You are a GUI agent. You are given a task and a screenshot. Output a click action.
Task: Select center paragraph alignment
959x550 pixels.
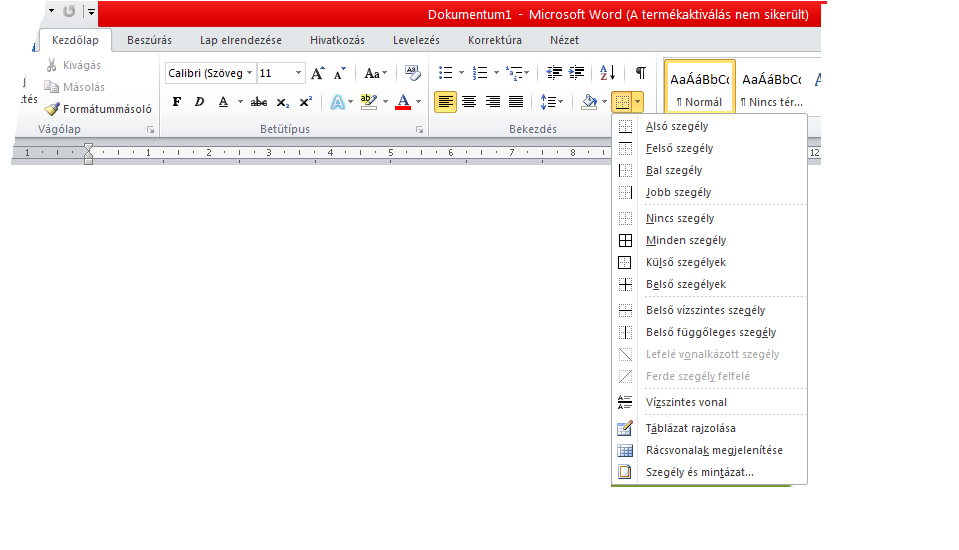469,102
